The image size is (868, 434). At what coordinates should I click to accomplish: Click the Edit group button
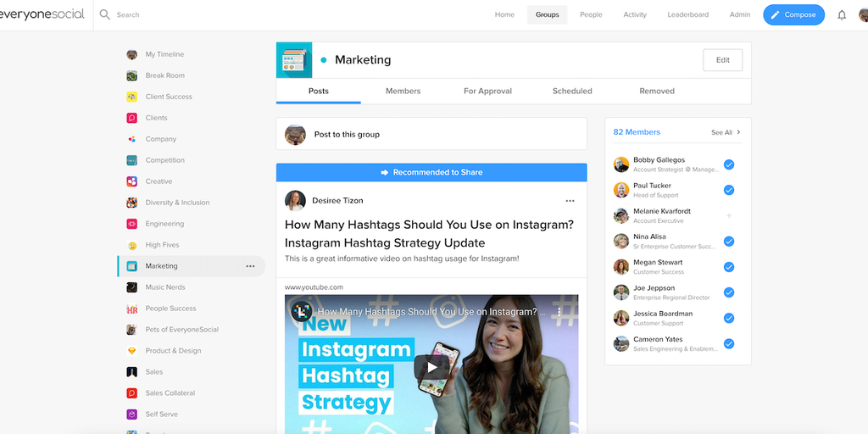click(722, 60)
